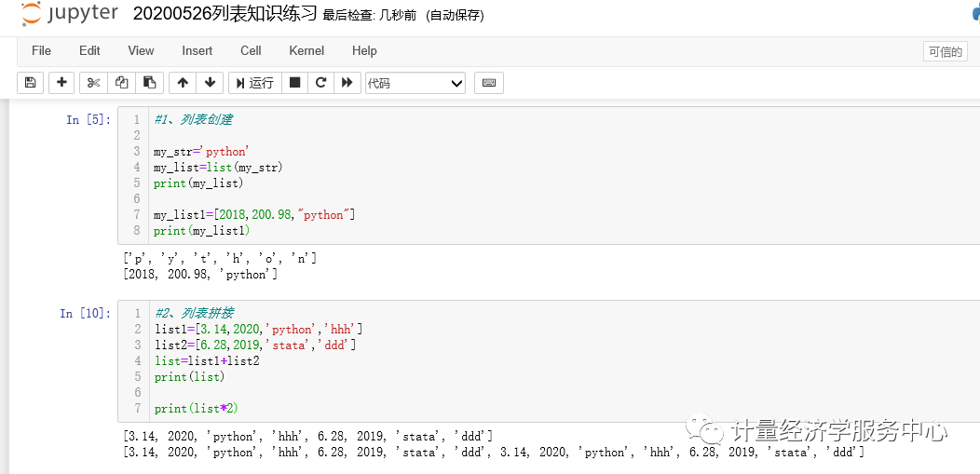Screen dimensions: 980x474
Task: Open the command palette keyboard icon
Action: tap(489, 83)
